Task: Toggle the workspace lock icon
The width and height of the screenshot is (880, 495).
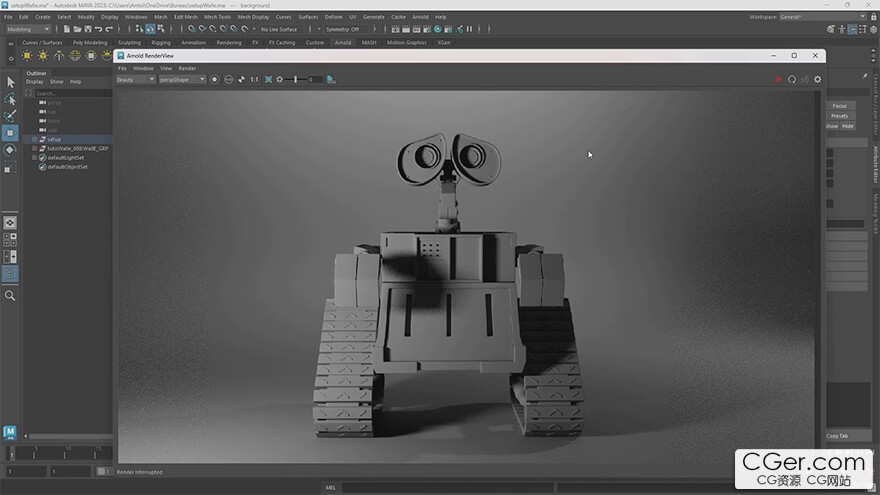Action: click(874, 17)
